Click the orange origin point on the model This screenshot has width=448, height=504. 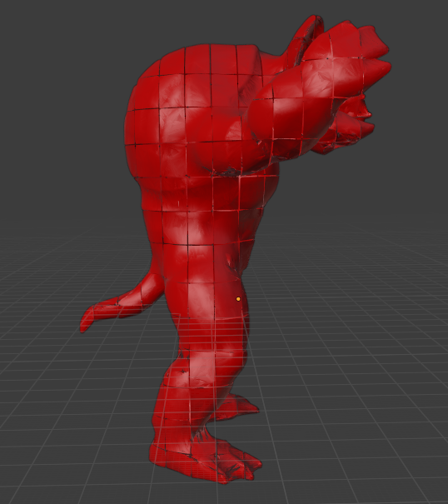pyautogui.click(x=238, y=299)
